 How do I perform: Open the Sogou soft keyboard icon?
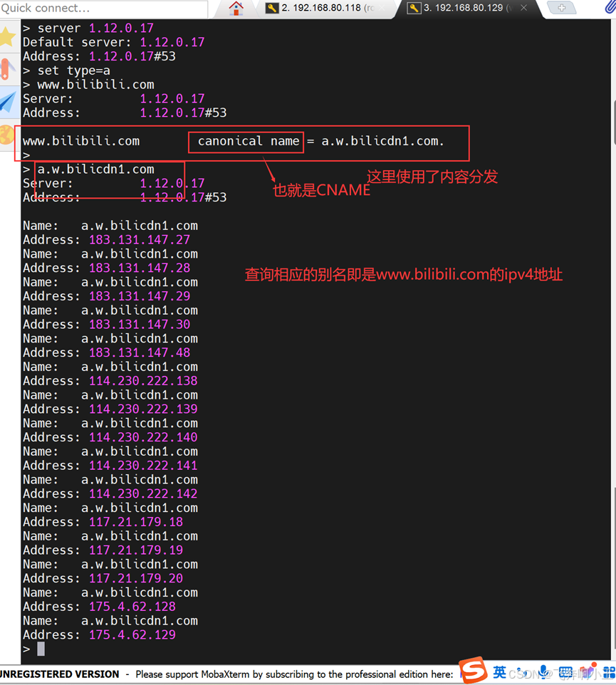coord(565,673)
